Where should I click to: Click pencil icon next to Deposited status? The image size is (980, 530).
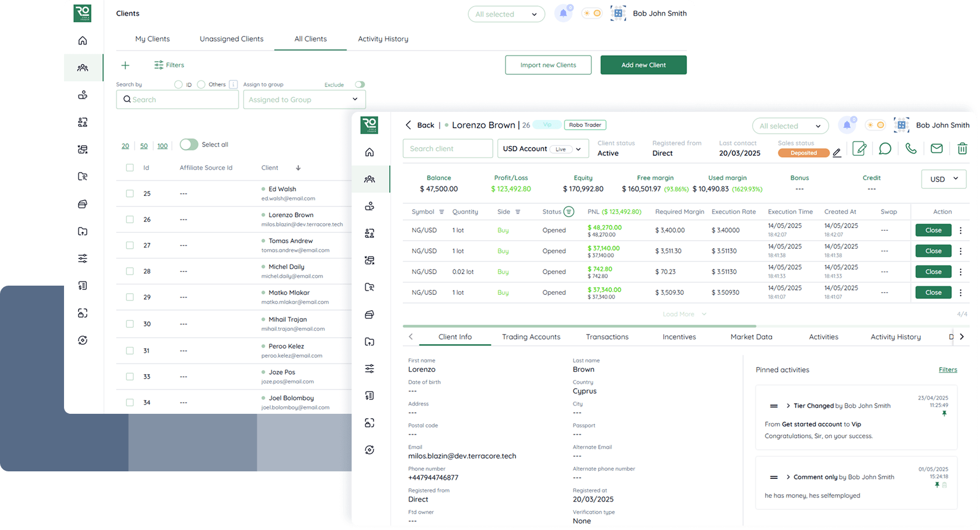tap(837, 153)
